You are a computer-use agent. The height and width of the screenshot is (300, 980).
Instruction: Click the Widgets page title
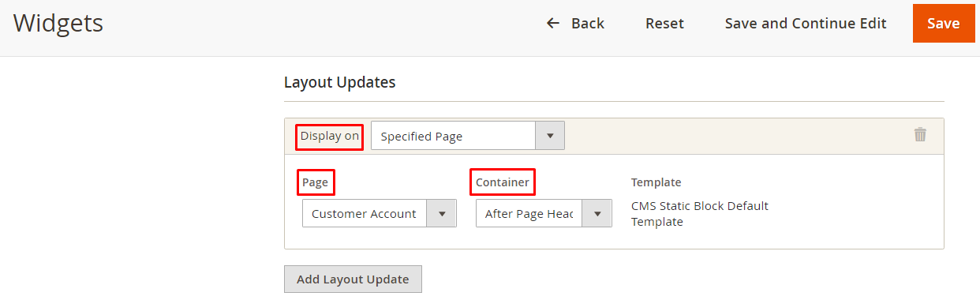(x=58, y=23)
